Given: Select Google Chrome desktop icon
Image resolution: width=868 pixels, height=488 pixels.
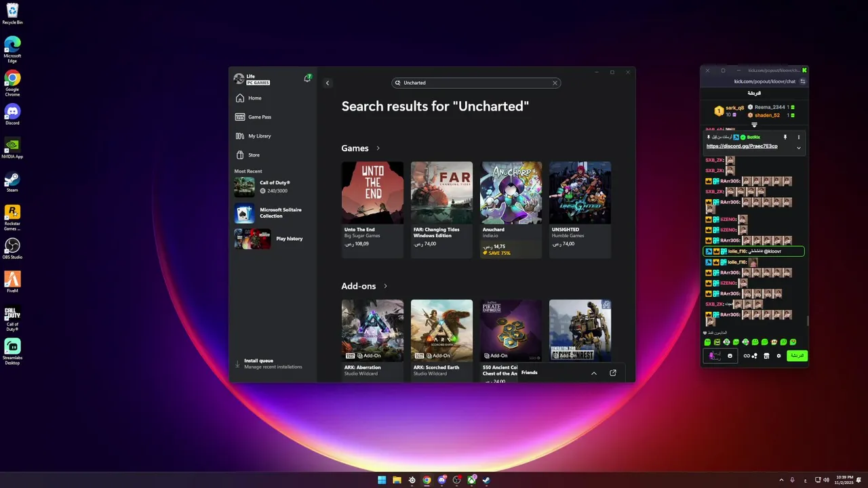Looking at the screenshot, I should coord(12,83).
